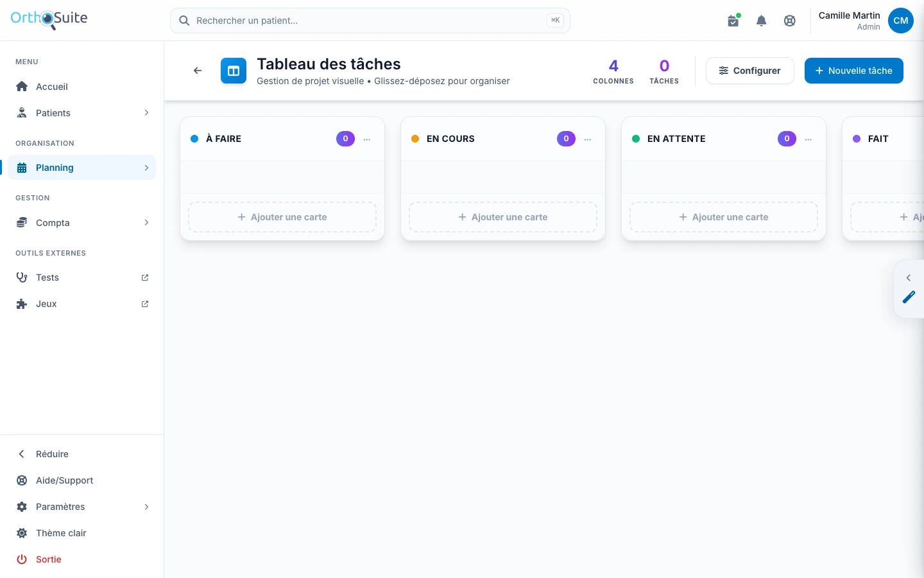
Task: Click the EN ATTENTE task count badge
Action: (x=787, y=139)
